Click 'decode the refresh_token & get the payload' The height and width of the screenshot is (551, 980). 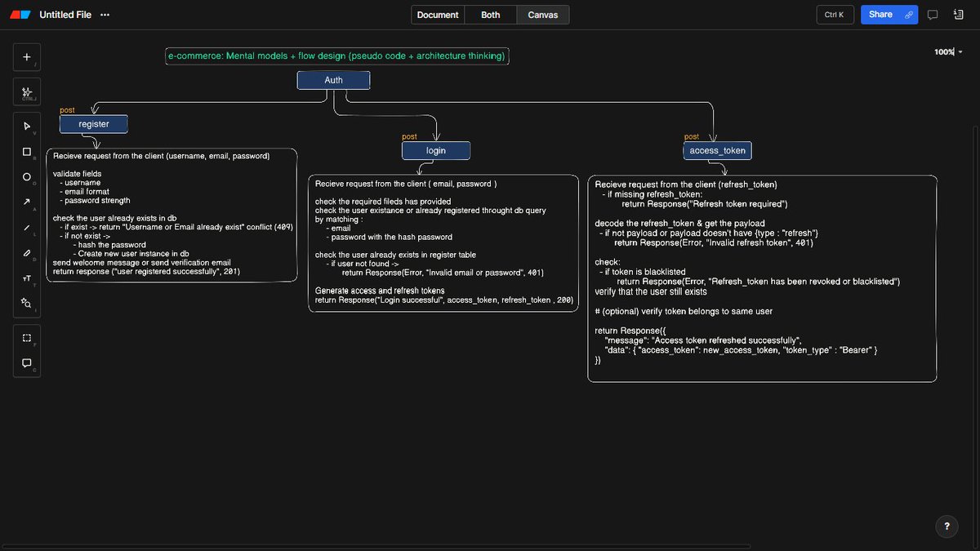680,224
